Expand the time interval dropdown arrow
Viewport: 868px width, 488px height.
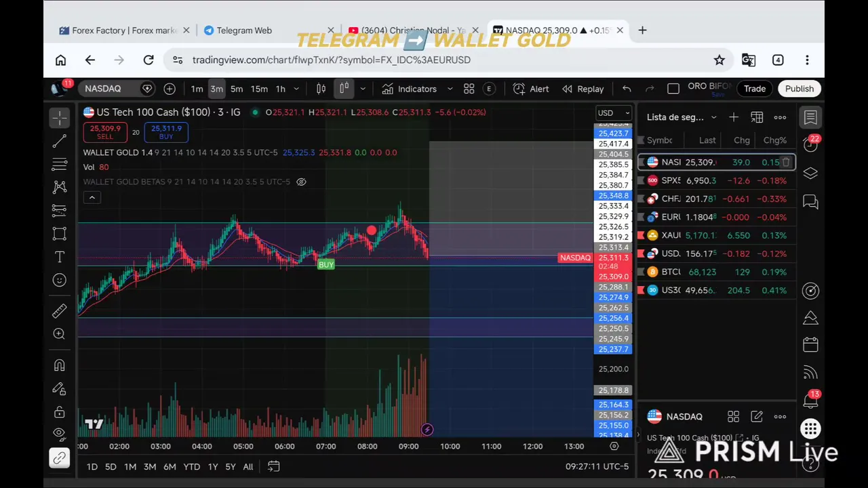296,89
